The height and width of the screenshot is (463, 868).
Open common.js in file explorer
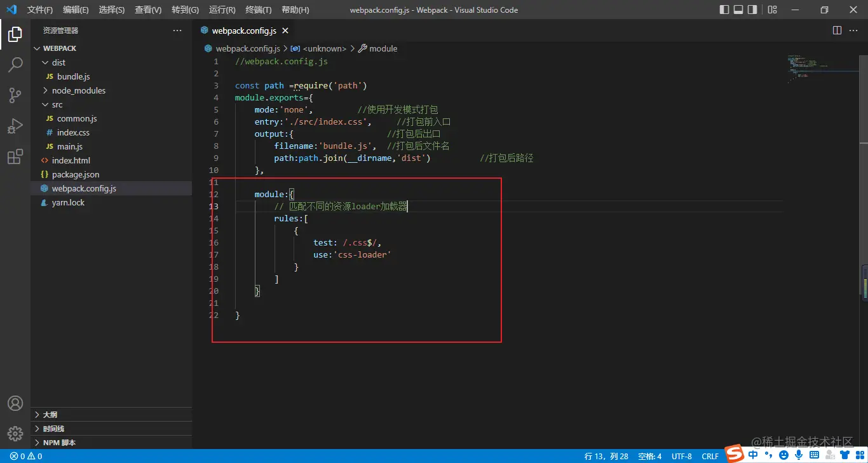(x=111, y=118)
